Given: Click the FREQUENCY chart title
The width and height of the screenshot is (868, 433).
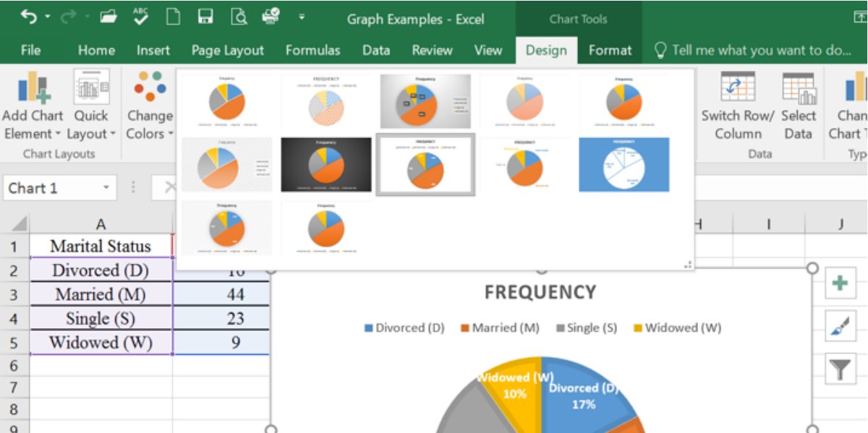Looking at the screenshot, I should point(540,292).
